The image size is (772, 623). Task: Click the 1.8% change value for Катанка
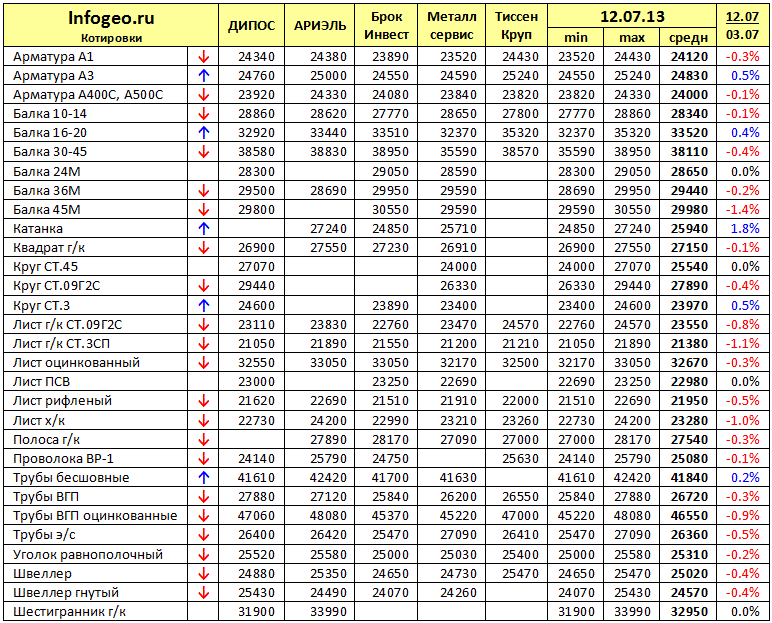click(x=745, y=229)
